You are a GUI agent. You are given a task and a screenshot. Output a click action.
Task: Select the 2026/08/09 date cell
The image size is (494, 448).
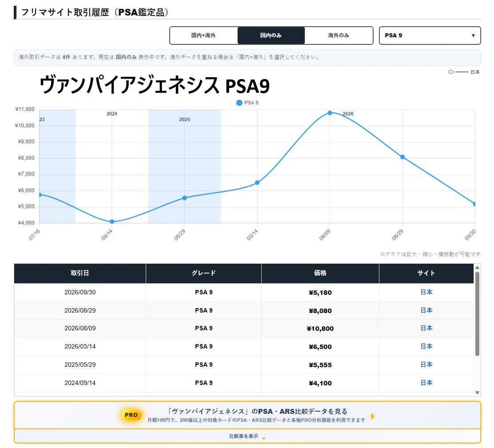(80, 328)
